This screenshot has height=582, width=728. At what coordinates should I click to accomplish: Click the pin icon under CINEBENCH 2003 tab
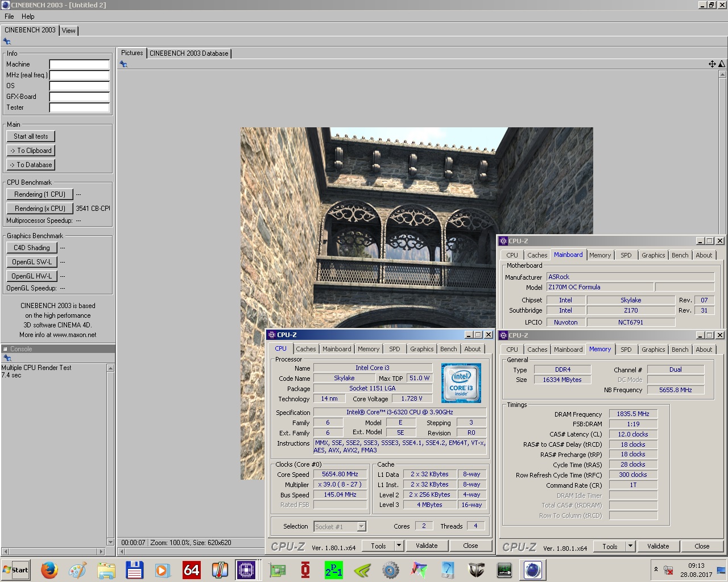7,41
